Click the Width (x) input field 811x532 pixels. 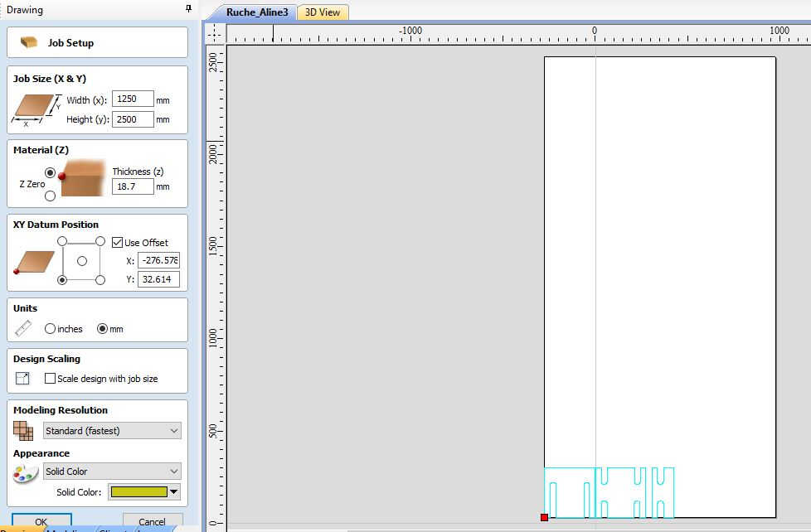click(133, 99)
